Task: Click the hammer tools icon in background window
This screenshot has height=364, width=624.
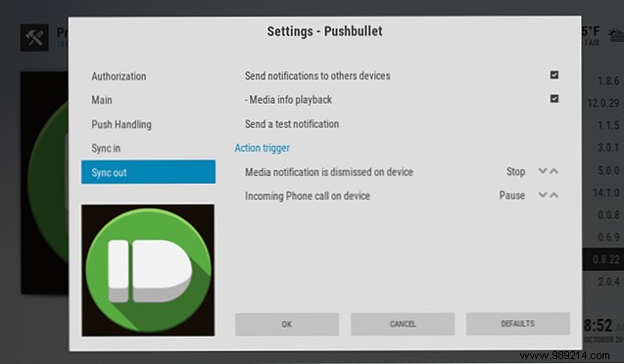Action: pos(34,38)
